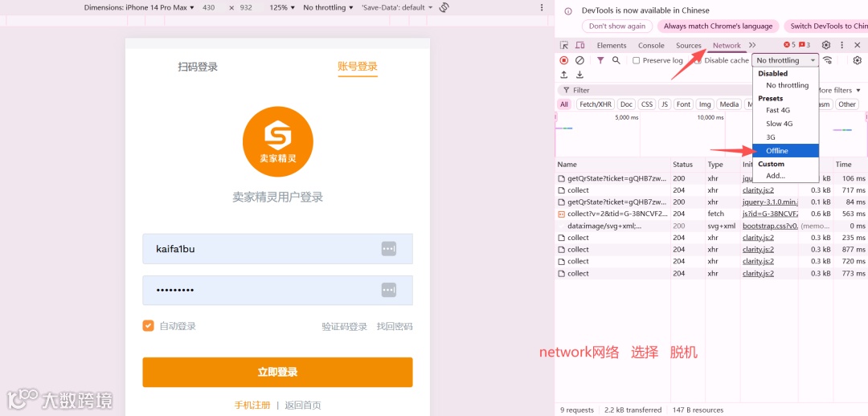This screenshot has height=416, width=868.
Task: Click the orange 卖家精灵 logo
Action: (x=278, y=141)
